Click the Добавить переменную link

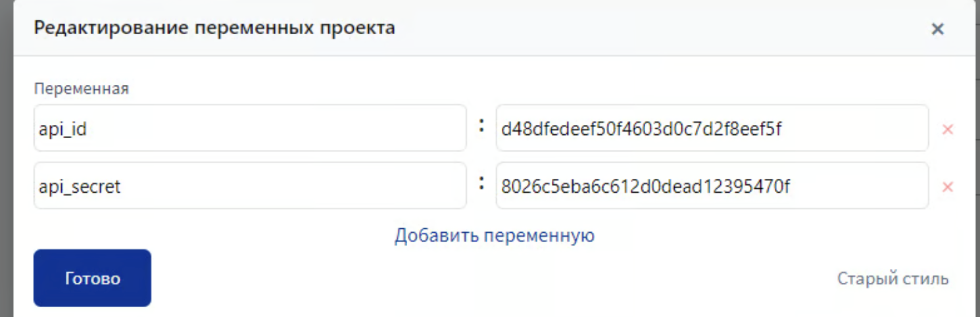494,235
